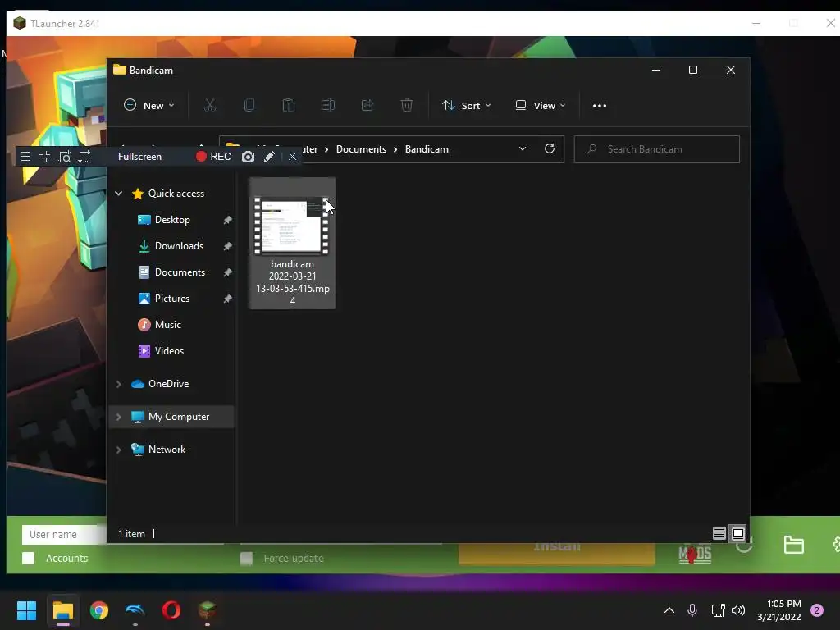The image size is (840, 630).
Task: Click the Install button in TLauncher
Action: 557,554
